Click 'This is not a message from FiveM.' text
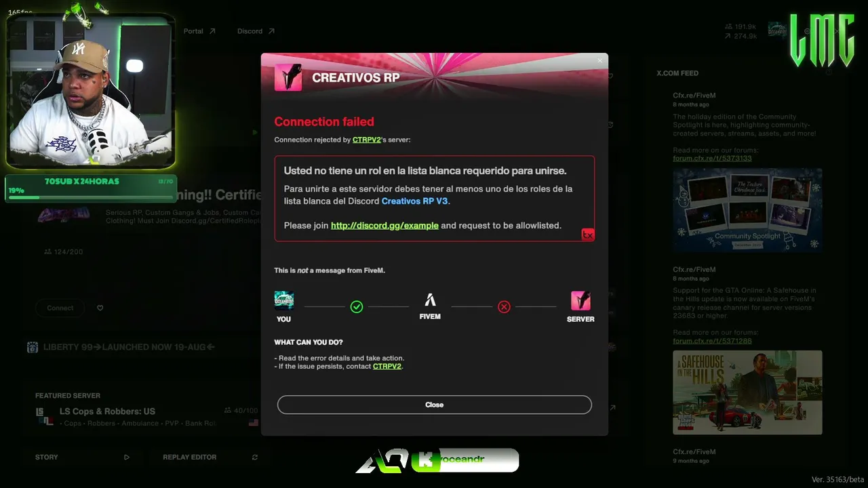This screenshot has height=488, width=868. tap(330, 270)
